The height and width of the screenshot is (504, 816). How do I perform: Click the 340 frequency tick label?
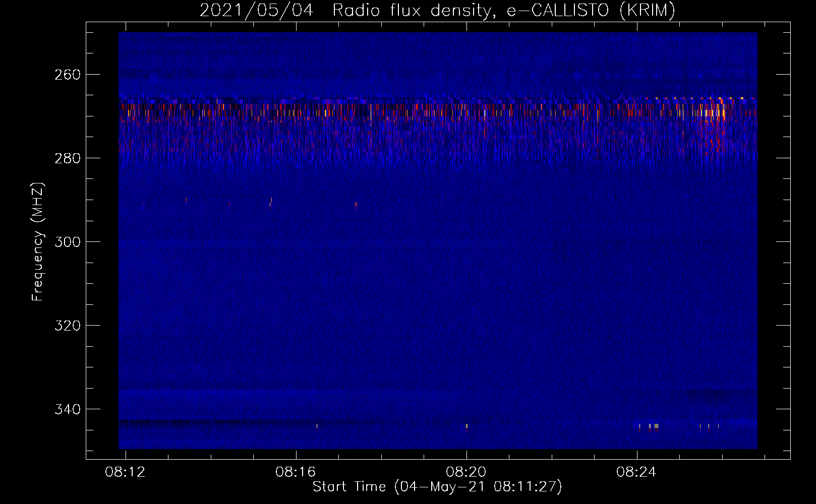(x=68, y=409)
